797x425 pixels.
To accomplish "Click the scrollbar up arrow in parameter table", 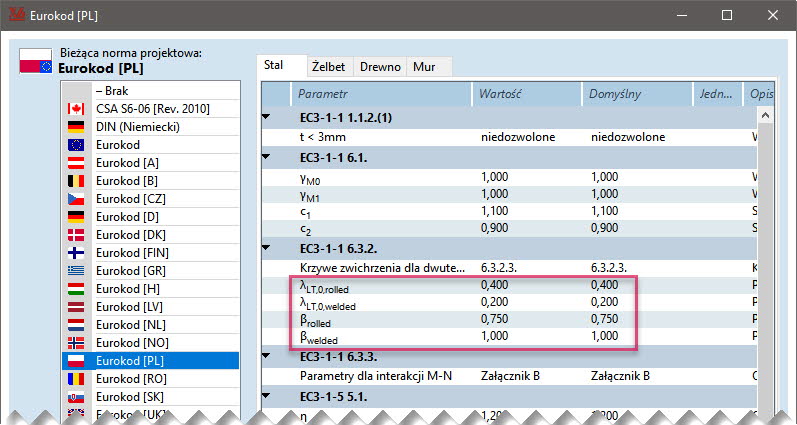I will (x=765, y=116).
